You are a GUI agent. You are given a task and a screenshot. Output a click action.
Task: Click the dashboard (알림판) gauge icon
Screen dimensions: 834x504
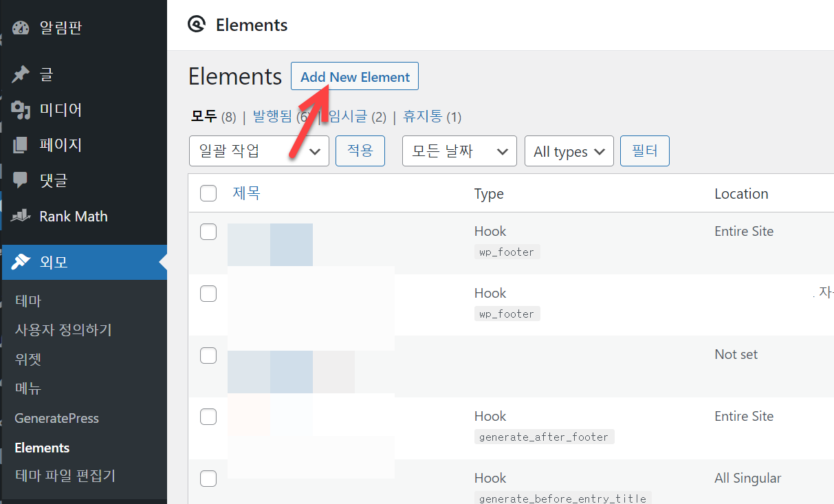21,29
